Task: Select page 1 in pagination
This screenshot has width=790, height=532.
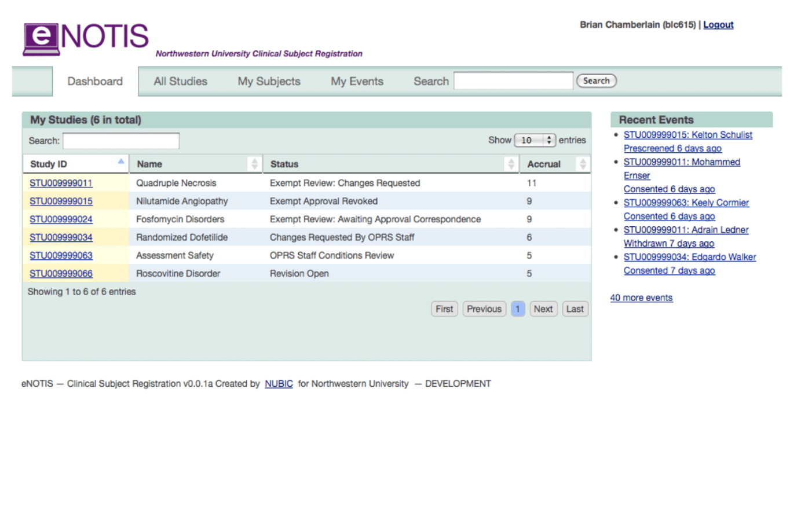Action: coord(517,309)
